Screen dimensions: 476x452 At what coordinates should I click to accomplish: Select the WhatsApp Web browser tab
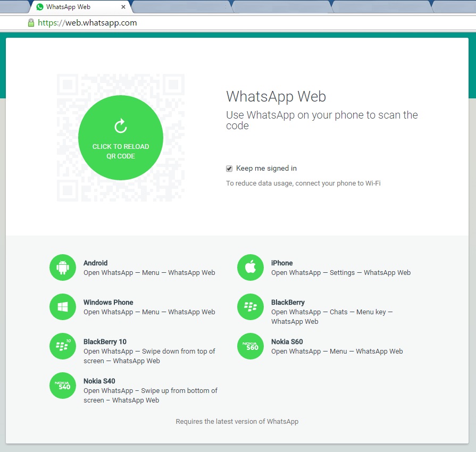coord(80,7)
